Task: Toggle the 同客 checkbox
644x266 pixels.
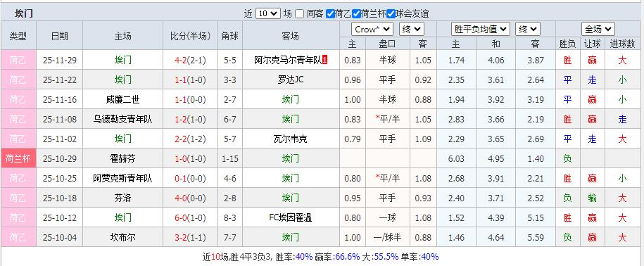Action: pyautogui.click(x=299, y=14)
